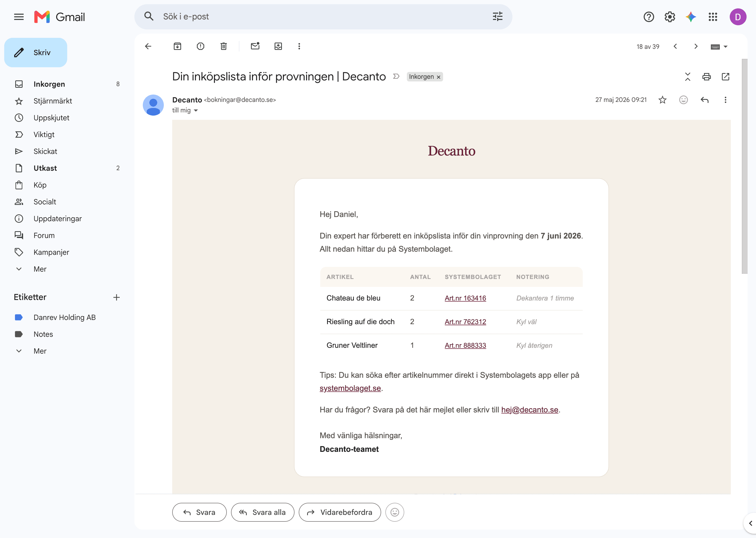
Task: Click Svara alla button
Action: click(262, 512)
